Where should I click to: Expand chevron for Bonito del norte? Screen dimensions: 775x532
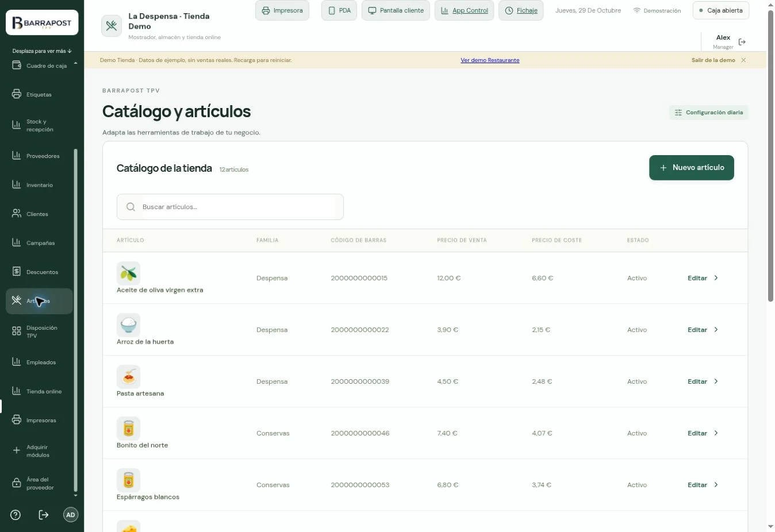pos(716,433)
